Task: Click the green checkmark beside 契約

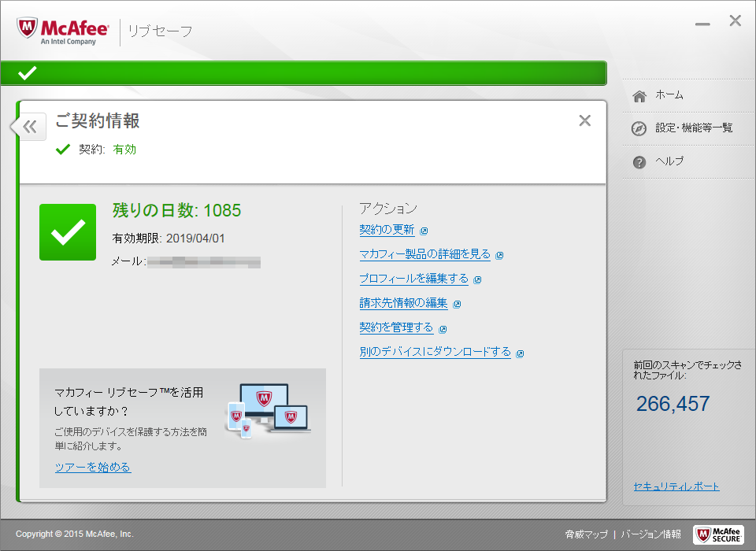Action: click(63, 150)
